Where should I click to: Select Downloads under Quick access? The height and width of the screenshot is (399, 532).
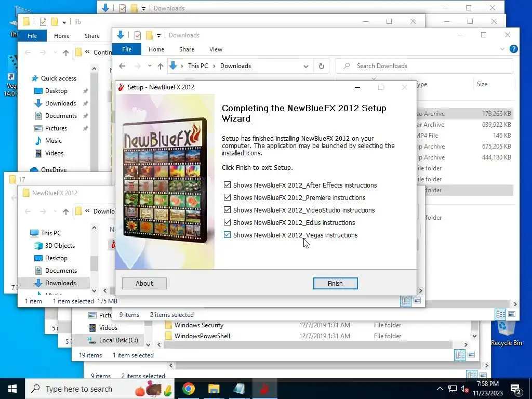pos(60,103)
